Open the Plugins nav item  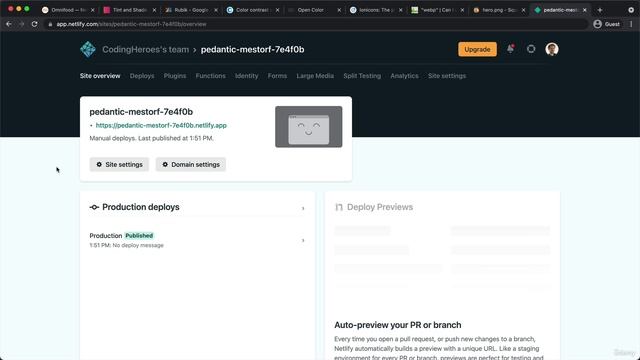click(x=175, y=76)
